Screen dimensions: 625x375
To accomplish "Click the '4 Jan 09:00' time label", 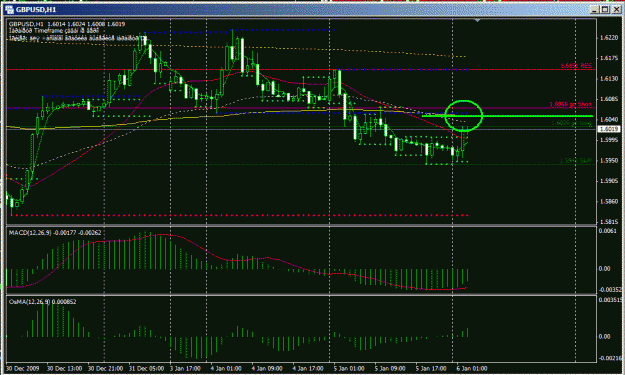I will point(267,369).
